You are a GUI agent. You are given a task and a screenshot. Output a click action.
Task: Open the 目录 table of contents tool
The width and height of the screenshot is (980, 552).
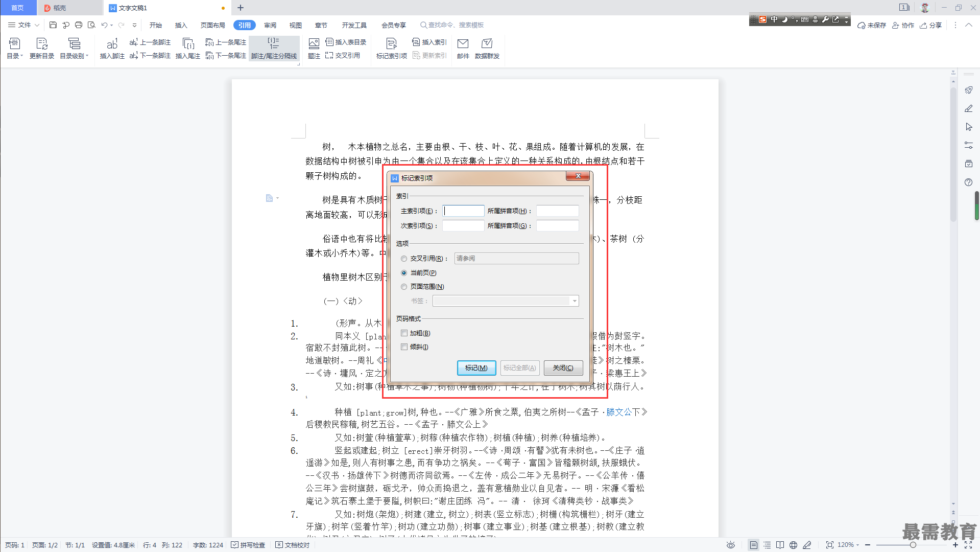click(x=14, y=48)
